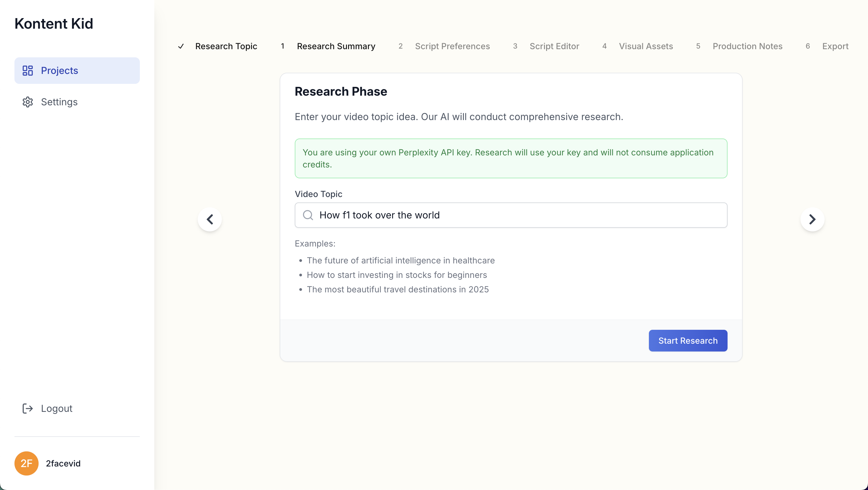Click the search magnifier icon in topic field

[308, 215]
